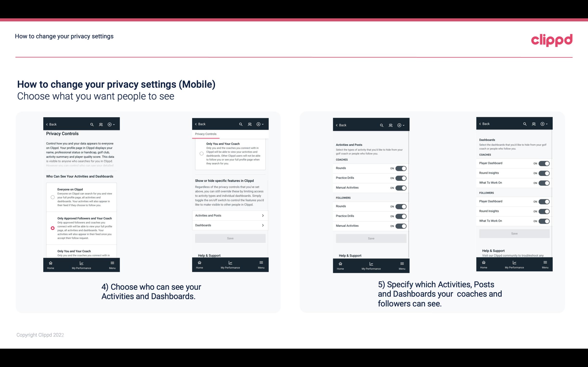
Task: Click Save button on Dashboards panel
Action: [514, 233]
